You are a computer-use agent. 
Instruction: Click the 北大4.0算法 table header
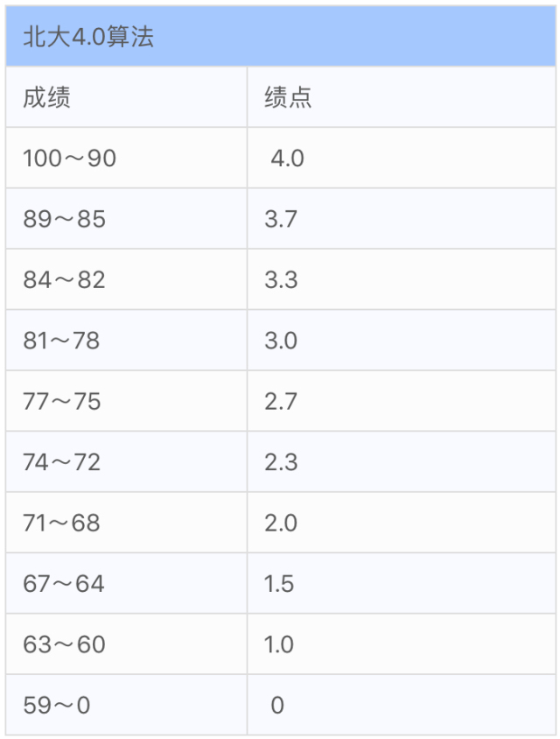(281, 36)
